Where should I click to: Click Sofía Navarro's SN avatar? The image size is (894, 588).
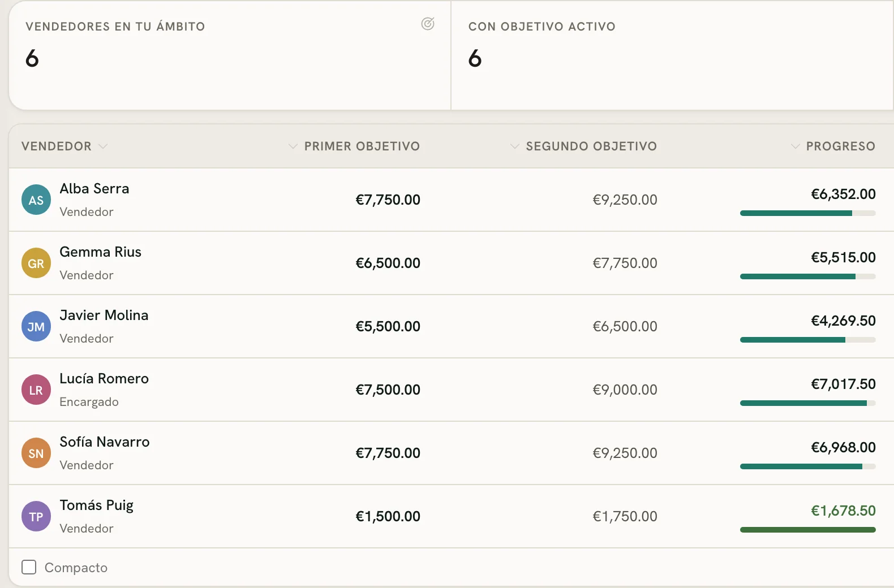coord(36,453)
